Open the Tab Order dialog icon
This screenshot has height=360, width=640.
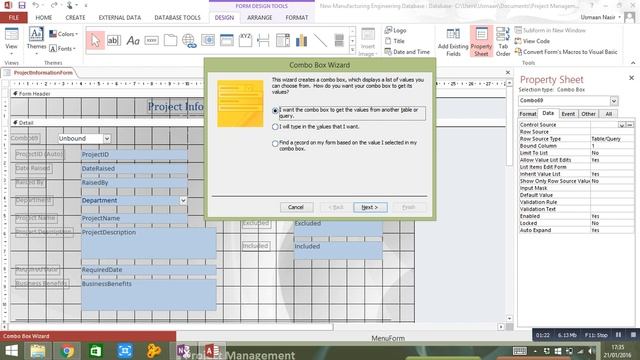[x=503, y=42]
